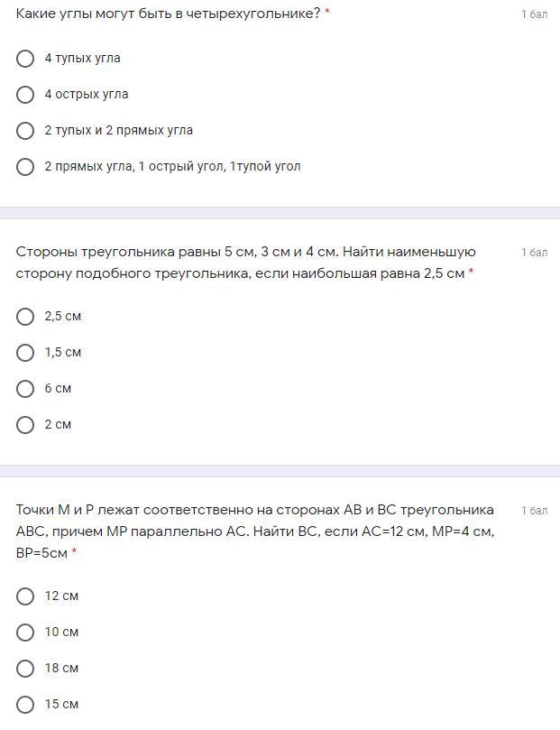Select the '2 см' radio button

tap(25, 425)
